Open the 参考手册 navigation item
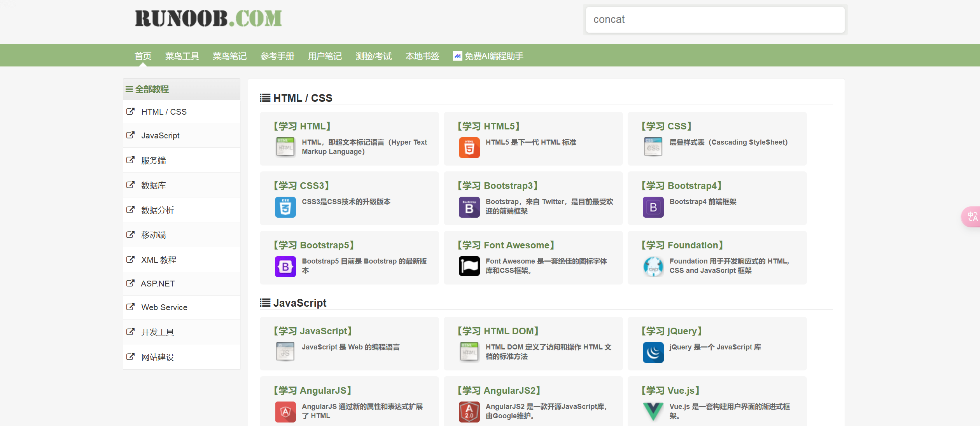Image resolution: width=980 pixels, height=426 pixels. point(277,56)
